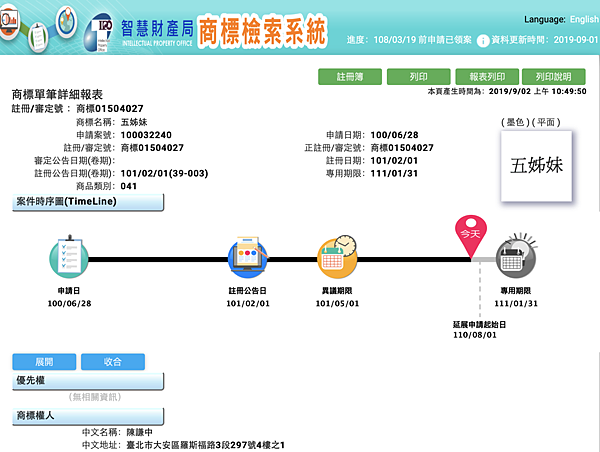Click the 展開 expand all button

pyautogui.click(x=44, y=362)
